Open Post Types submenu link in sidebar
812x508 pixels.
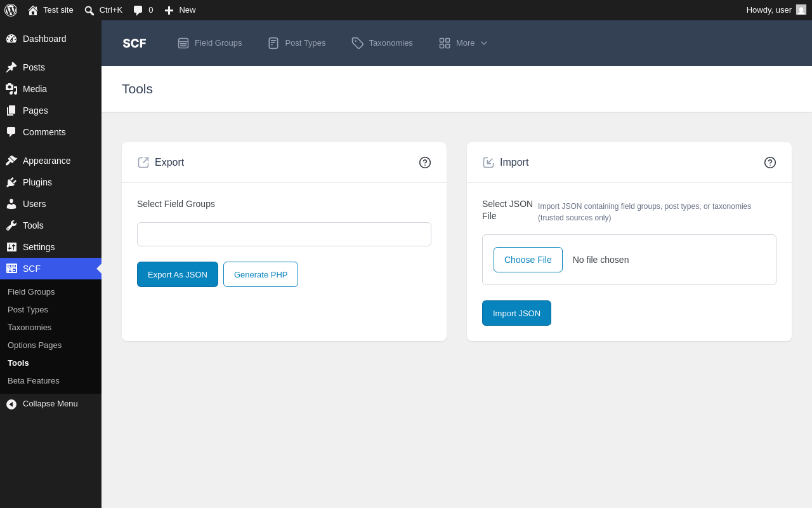pyautogui.click(x=28, y=310)
